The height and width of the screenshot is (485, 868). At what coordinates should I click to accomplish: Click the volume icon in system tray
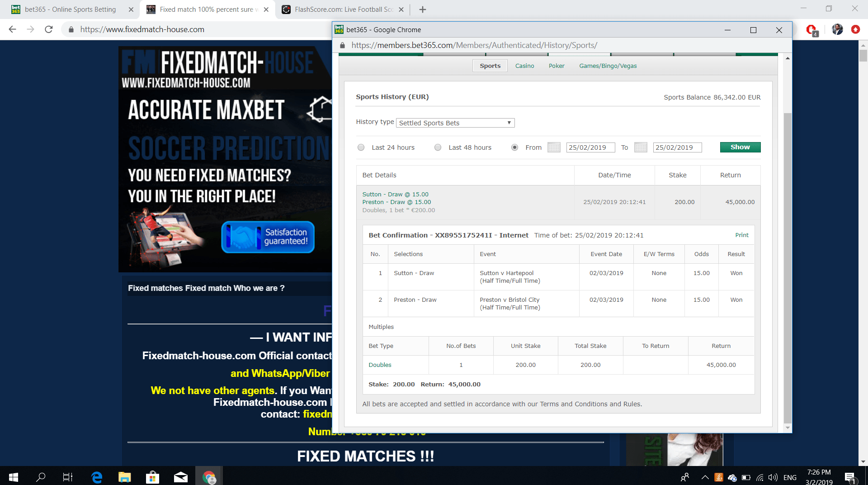coord(773,477)
